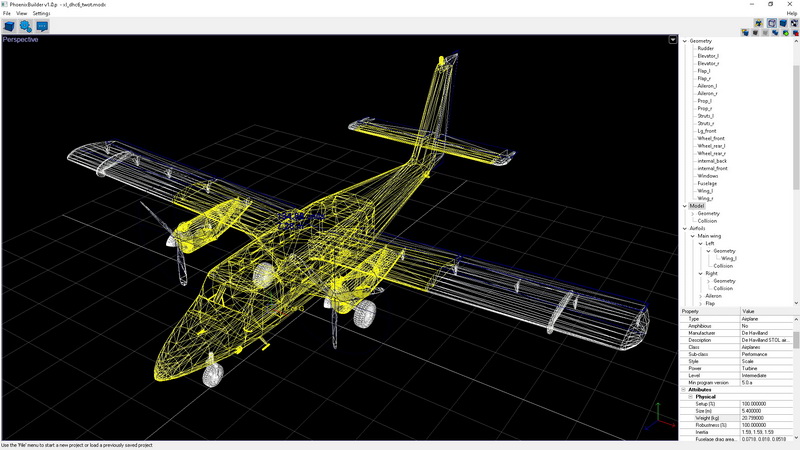800x450 pixels.
Task: Collapse the Airfoils tree node
Action: pyautogui.click(x=685, y=228)
